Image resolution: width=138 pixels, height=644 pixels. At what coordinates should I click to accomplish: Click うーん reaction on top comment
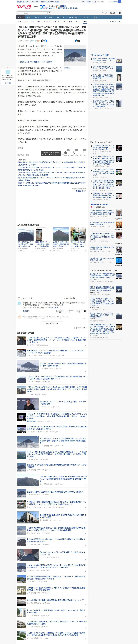tap(79, 311)
